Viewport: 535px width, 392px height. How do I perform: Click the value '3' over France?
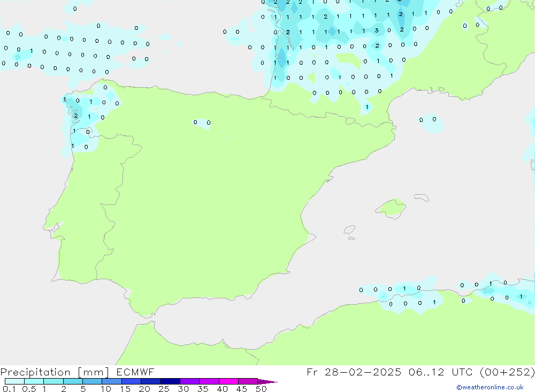point(377,30)
